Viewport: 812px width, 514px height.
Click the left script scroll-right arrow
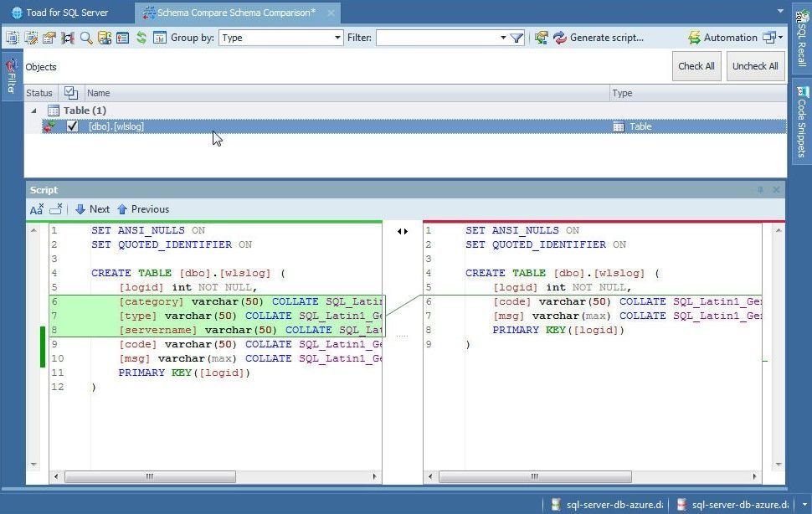(x=375, y=476)
